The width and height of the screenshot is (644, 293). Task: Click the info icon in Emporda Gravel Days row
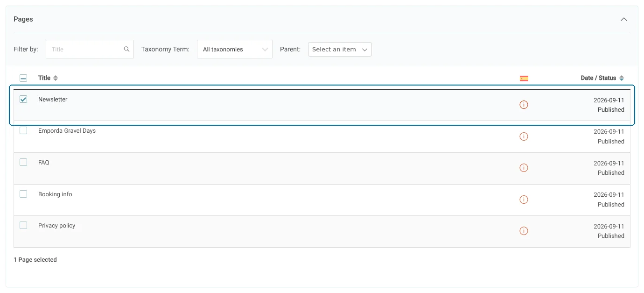524,136
